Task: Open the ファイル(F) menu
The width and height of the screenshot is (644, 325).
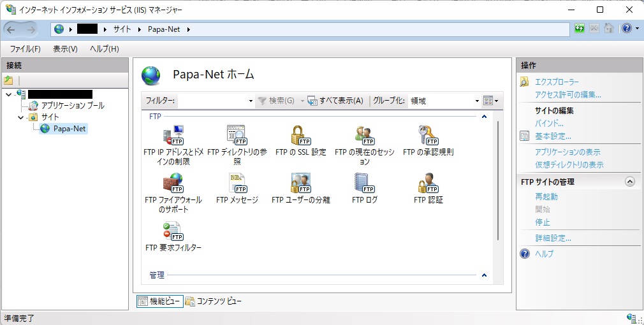Action: [25, 49]
